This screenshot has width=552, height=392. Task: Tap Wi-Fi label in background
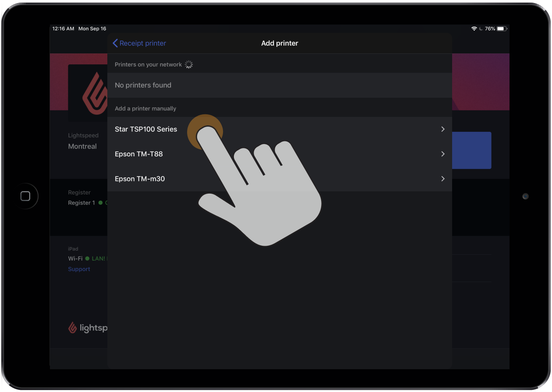pos(75,258)
